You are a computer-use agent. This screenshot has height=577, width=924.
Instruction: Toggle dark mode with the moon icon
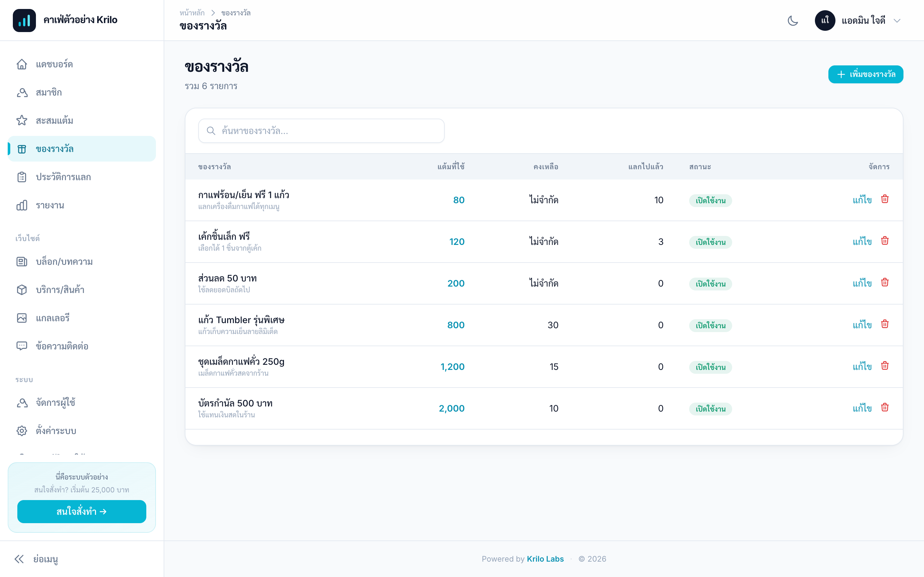(793, 21)
